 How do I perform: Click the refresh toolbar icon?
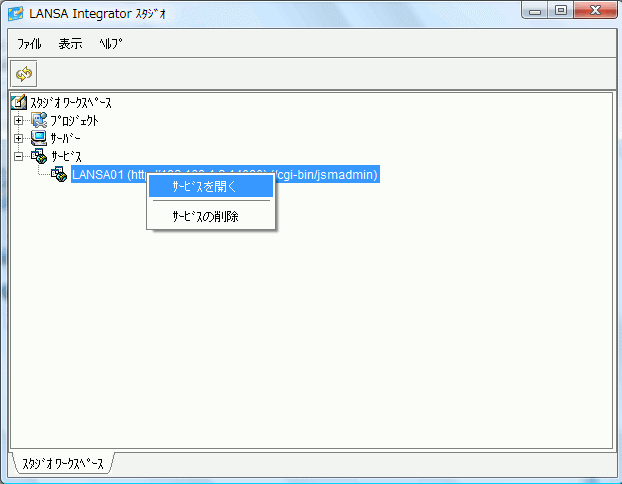tap(24, 74)
